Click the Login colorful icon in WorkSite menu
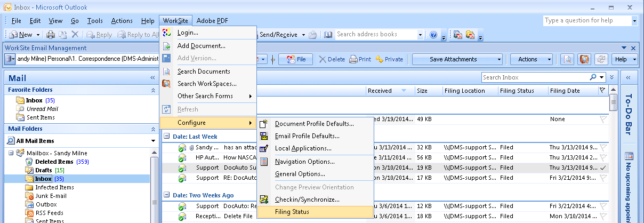The height and width of the screenshot is (223, 644). click(167, 33)
